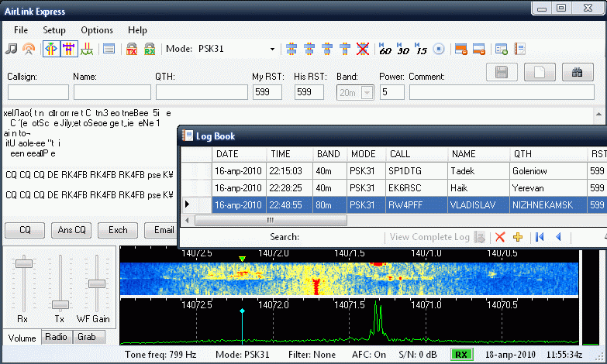The height and width of the screenshot is (364, 607).
Task: Open the Help menu
Action: tap(137, 30)
